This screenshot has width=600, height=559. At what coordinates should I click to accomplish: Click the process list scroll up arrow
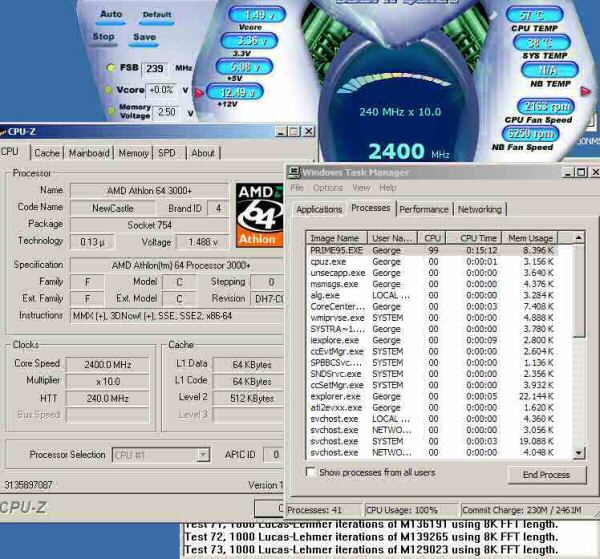[579, 238]
